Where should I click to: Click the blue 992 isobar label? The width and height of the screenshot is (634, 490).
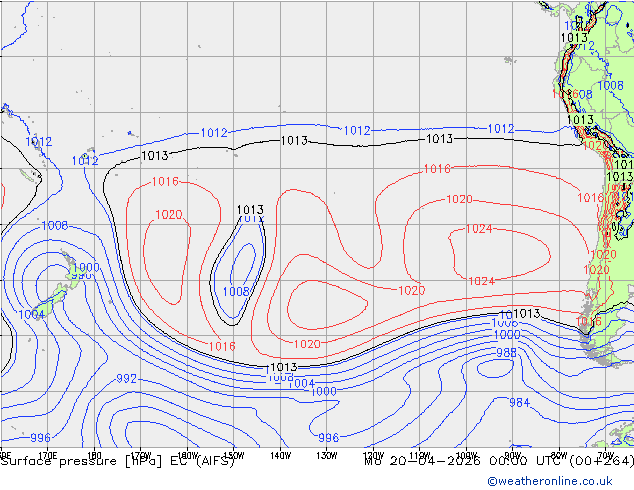(x=127, y=379)
